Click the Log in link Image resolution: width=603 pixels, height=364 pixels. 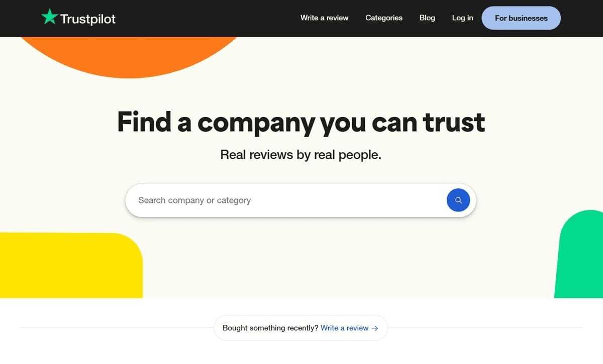tap(462, 18)
